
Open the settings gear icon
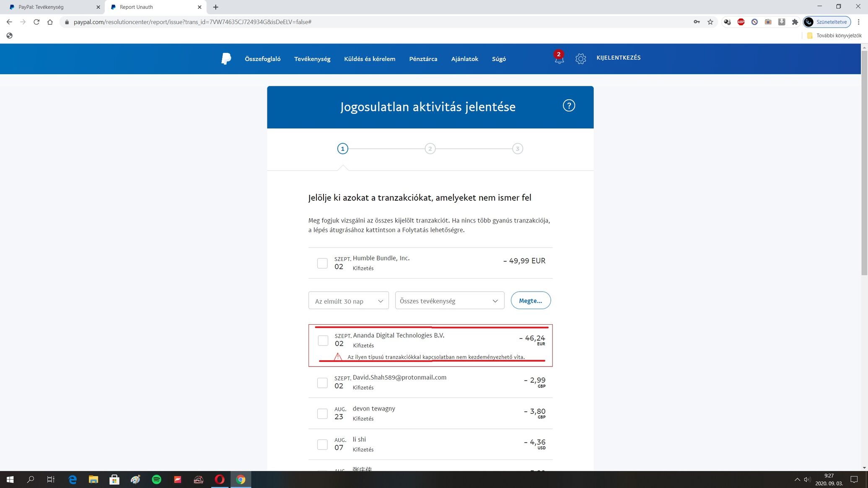pyautogui.click(x=580, y=59)
